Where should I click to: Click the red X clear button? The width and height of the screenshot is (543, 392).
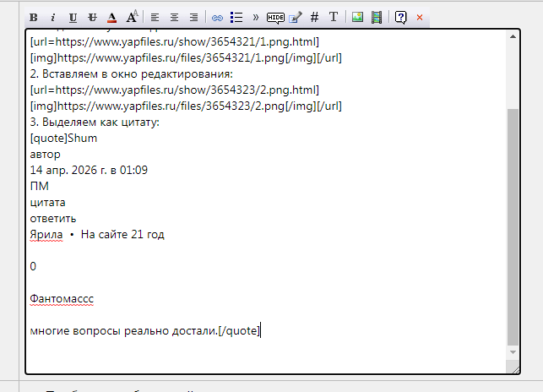tap(420, 17)
